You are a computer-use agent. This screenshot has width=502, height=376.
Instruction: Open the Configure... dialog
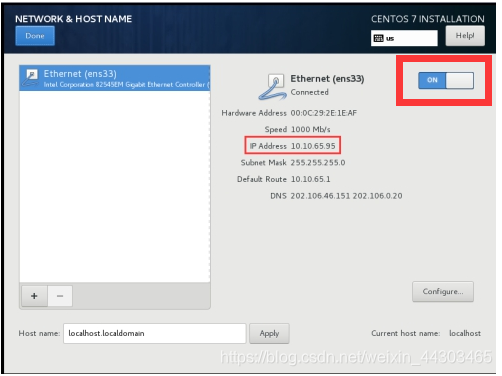click(x=443, y=292)
